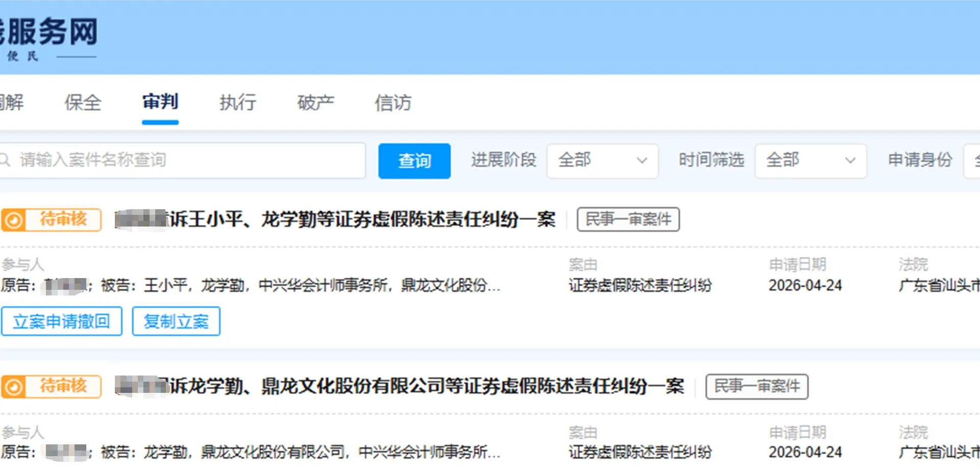Screen dimensions: 980x475
Task: Click the search magnifier icon in the case name field
Action: click(5, 160)
